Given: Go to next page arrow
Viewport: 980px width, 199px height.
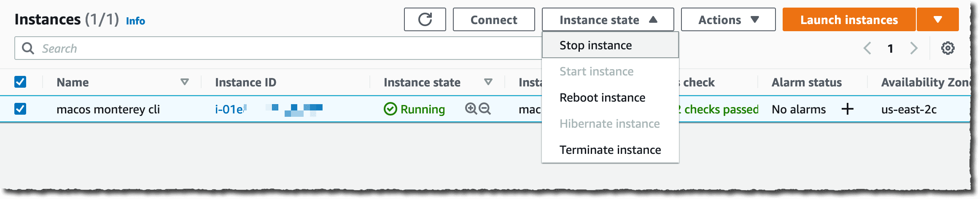Looking at the screenshot, I should pos(914,48).
